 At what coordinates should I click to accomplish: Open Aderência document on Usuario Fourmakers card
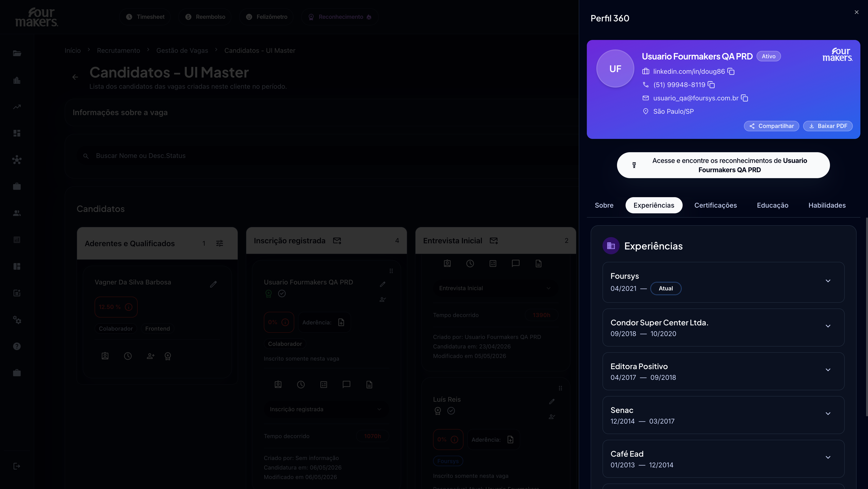coord(341,323)
